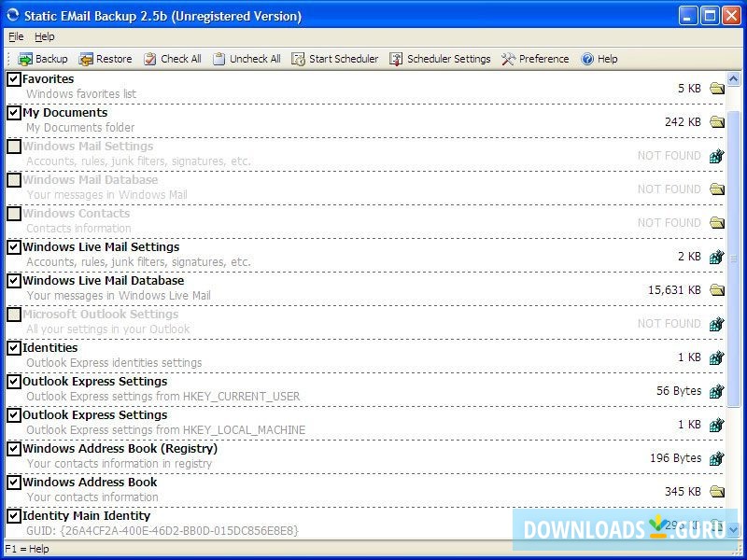Click registry icon for Windows Live Mail Settings
Image resolution: width=747 pixels, height=560 pixels.
click(717, 257)
